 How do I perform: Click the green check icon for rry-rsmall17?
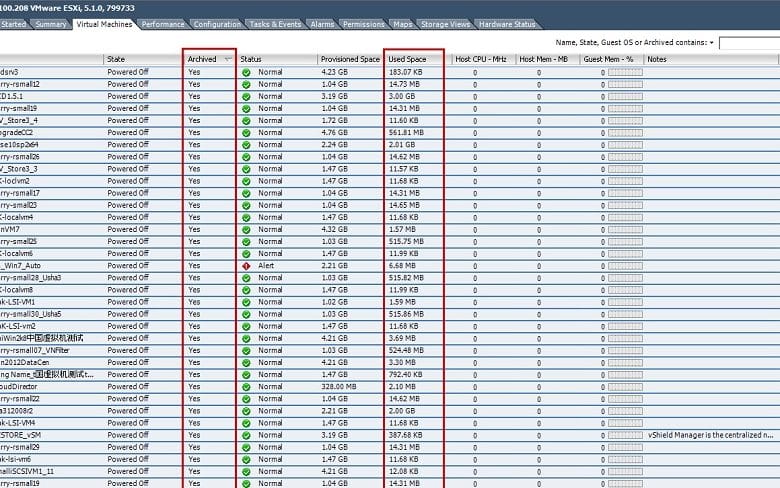pyautogui.click(x=246, y=194)
